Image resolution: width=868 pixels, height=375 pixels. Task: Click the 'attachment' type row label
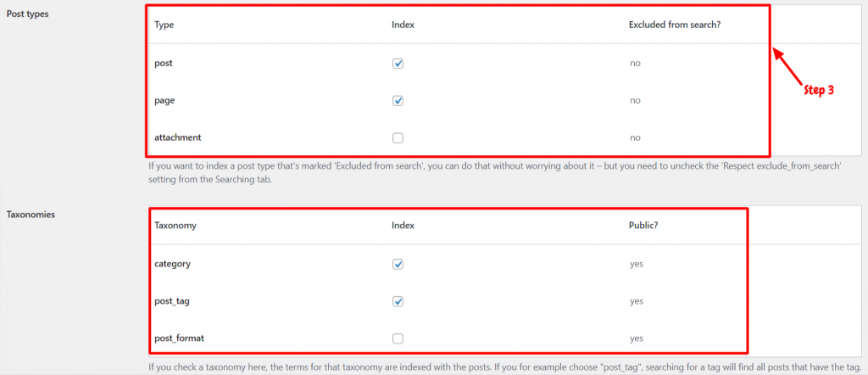(178, 137)
